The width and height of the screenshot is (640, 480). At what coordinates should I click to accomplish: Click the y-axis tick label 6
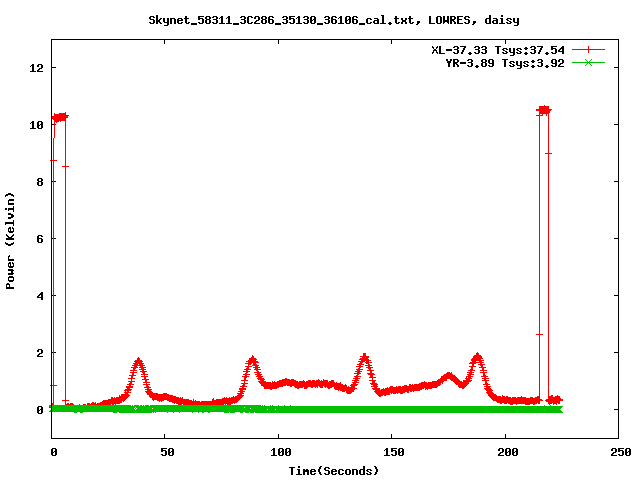40,239
